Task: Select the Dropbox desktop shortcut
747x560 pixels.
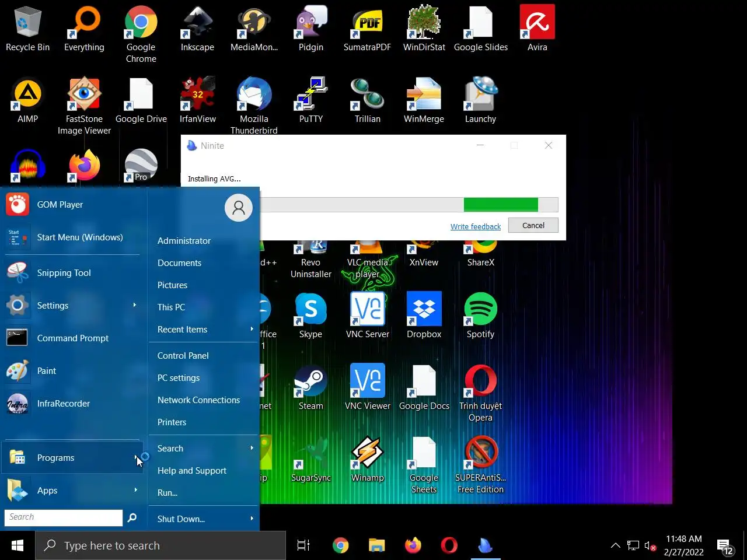Action: tap(424, 316)
